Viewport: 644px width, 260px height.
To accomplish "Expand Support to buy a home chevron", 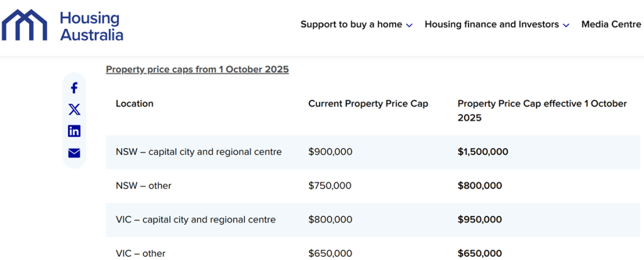I will point(409,25).
